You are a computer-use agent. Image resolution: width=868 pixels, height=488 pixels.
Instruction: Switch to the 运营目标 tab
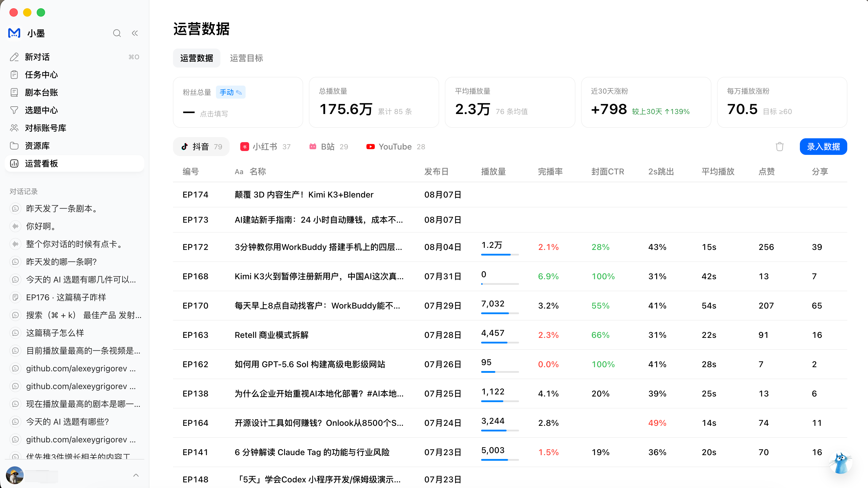[x=246, y=58]
